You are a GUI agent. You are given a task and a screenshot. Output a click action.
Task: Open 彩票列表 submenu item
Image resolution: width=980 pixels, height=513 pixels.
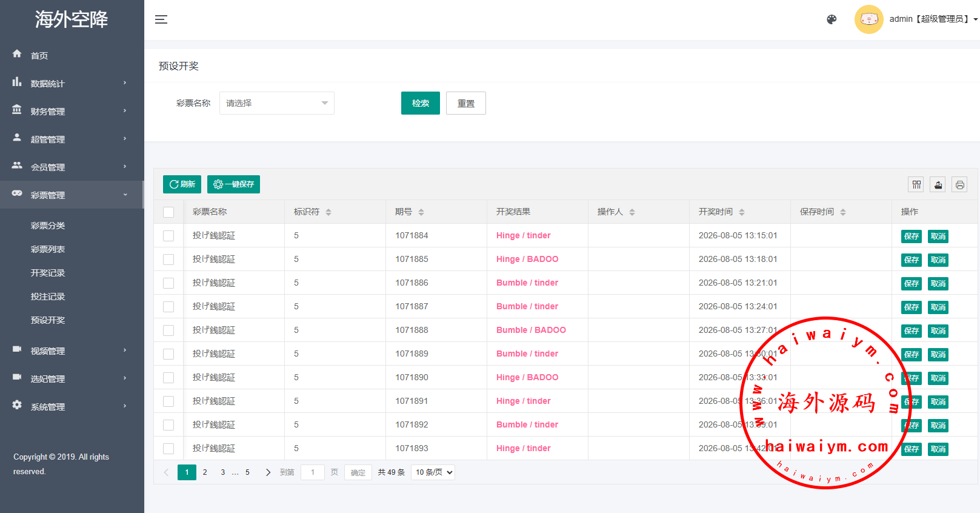48,249
